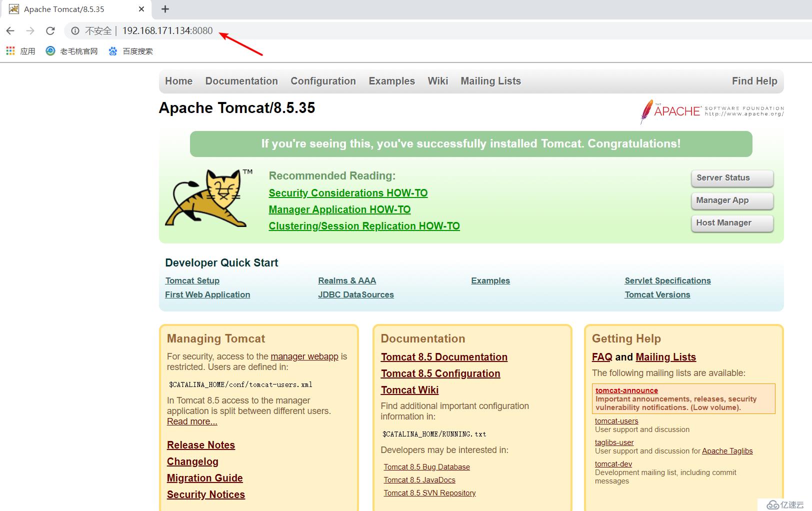Open Documentation in the navigation bar

point(241,81)
